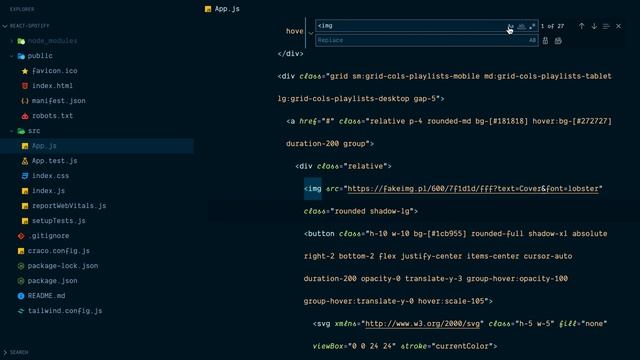Open index.js in src folder

tap(48, 191)
